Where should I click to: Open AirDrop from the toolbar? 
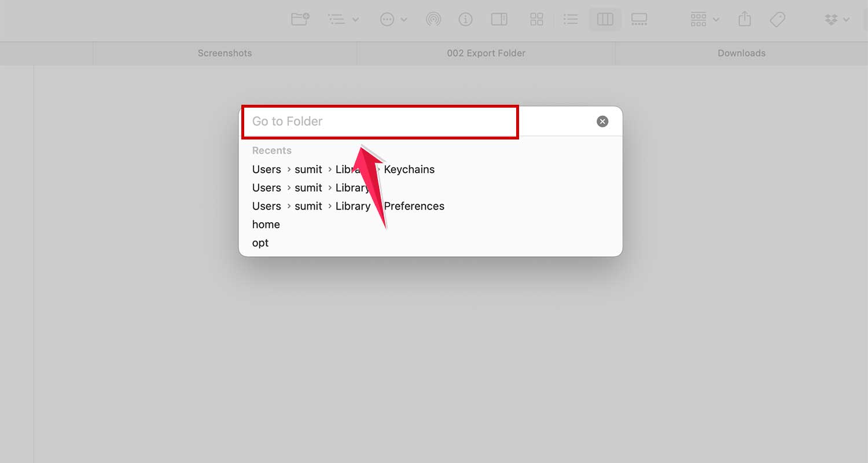pyautogui.click(x=433, y=19)
